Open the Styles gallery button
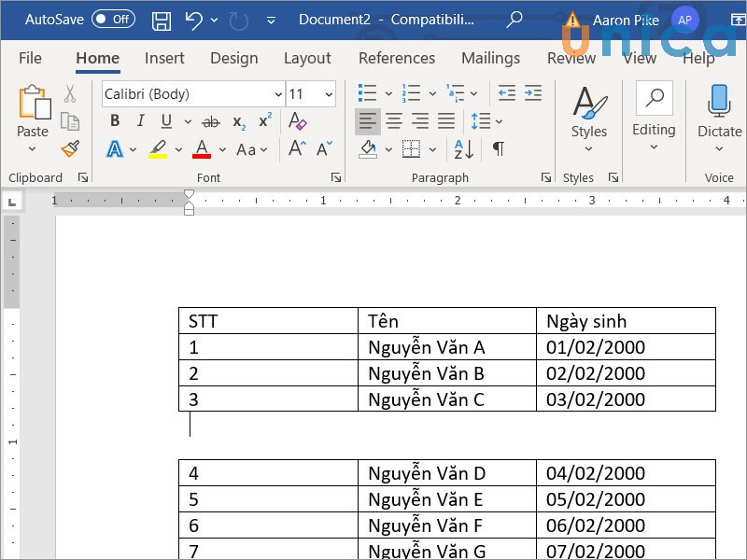Viewport: 747px width, 560px height. click(x=589, y=117)
